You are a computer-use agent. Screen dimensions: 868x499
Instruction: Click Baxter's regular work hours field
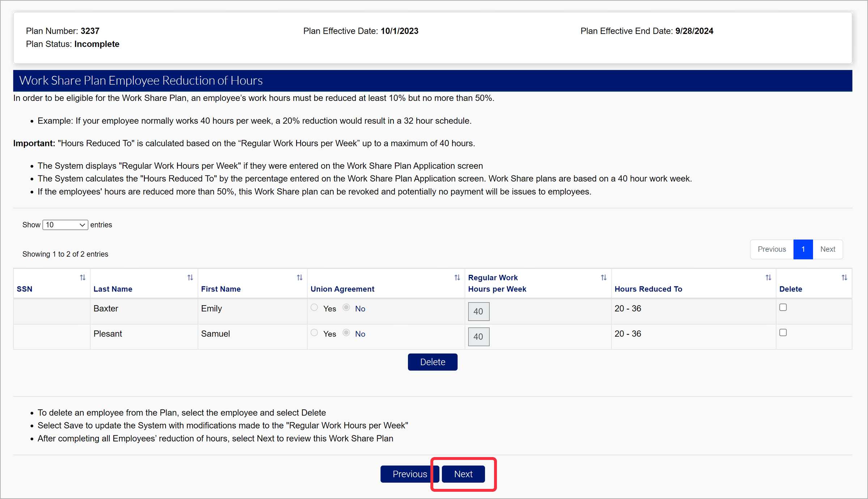coord(478,311)
